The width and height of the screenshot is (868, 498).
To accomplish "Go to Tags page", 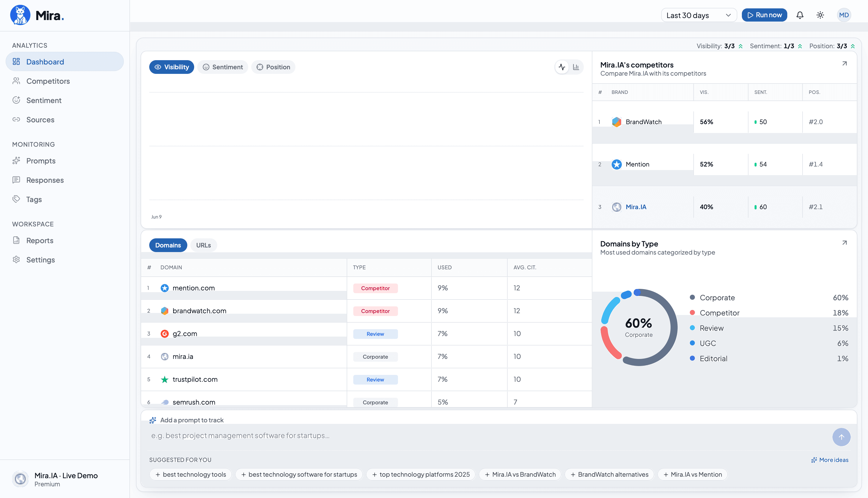I will [x=65, y=200].
